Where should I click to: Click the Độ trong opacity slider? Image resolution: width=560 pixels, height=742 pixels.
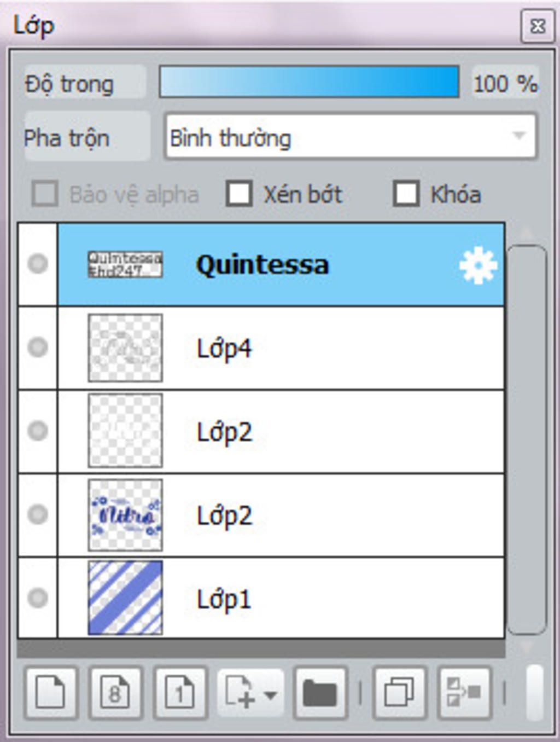click(x=309, y=82)
